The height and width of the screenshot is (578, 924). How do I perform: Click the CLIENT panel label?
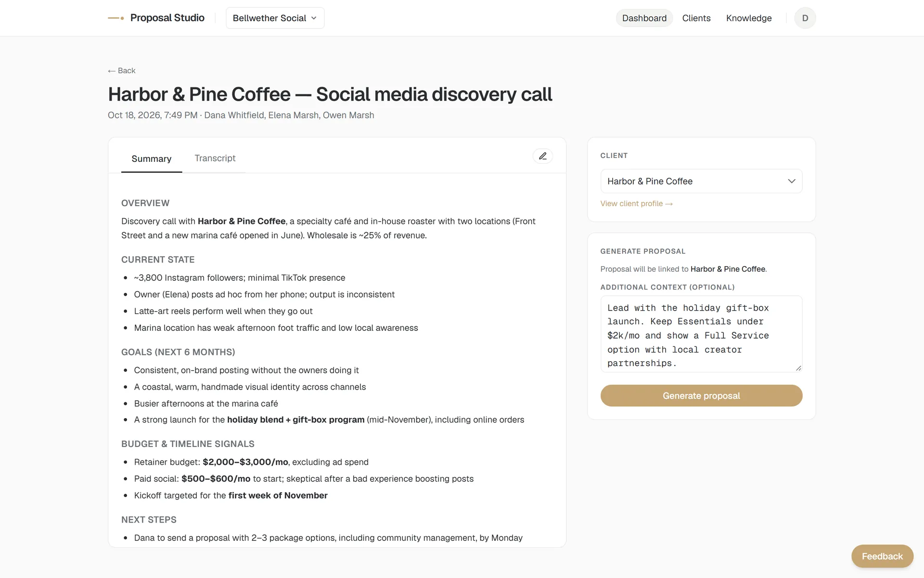tap(614, 156)
